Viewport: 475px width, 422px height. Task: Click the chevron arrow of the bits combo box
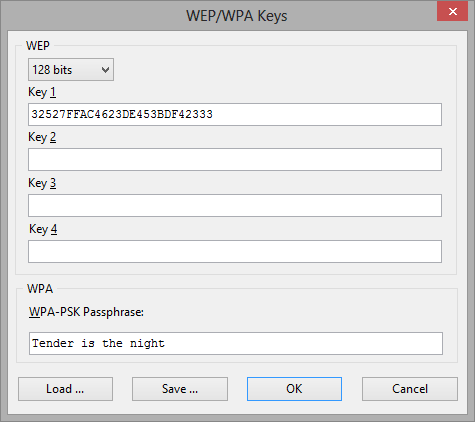105,70
